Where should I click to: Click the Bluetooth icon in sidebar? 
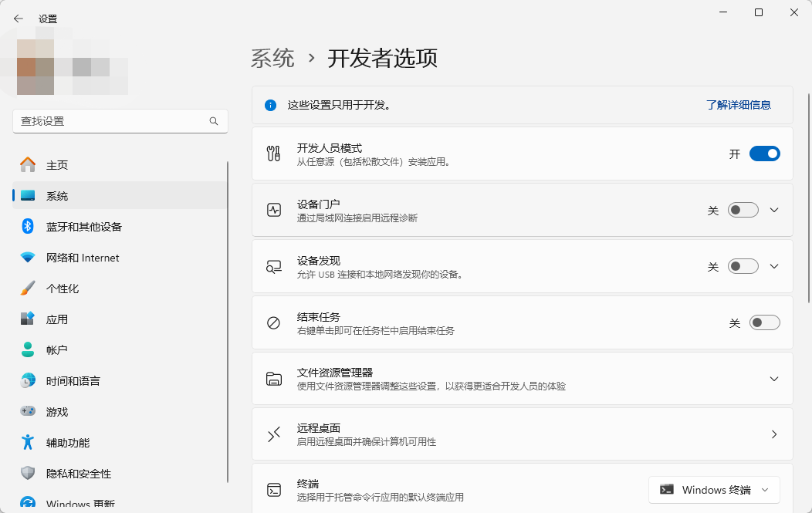(28, 227)
